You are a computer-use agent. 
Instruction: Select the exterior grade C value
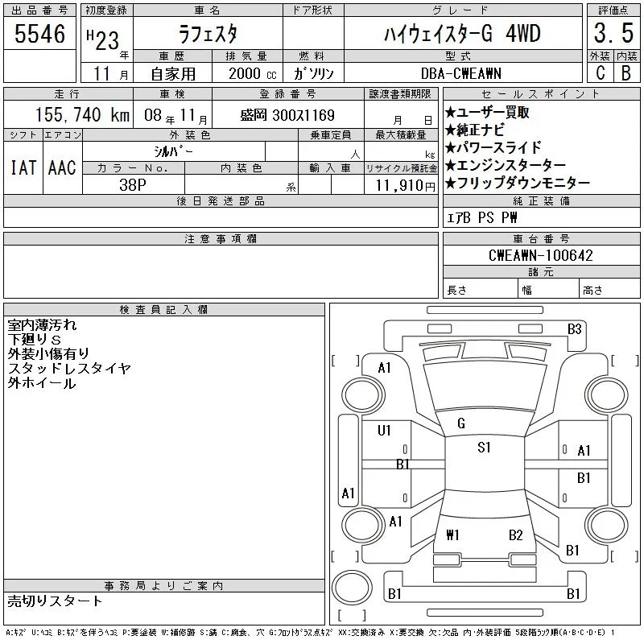(600, 73)
